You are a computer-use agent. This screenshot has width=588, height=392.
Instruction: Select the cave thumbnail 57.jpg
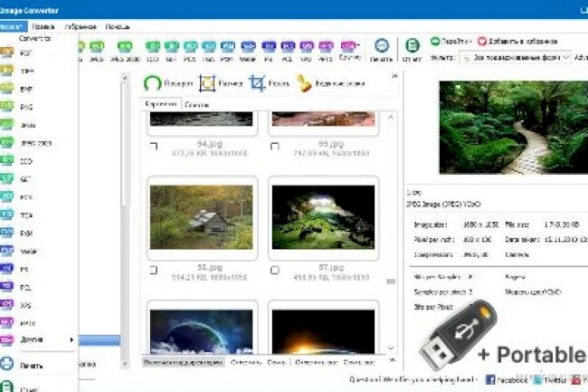323,217
